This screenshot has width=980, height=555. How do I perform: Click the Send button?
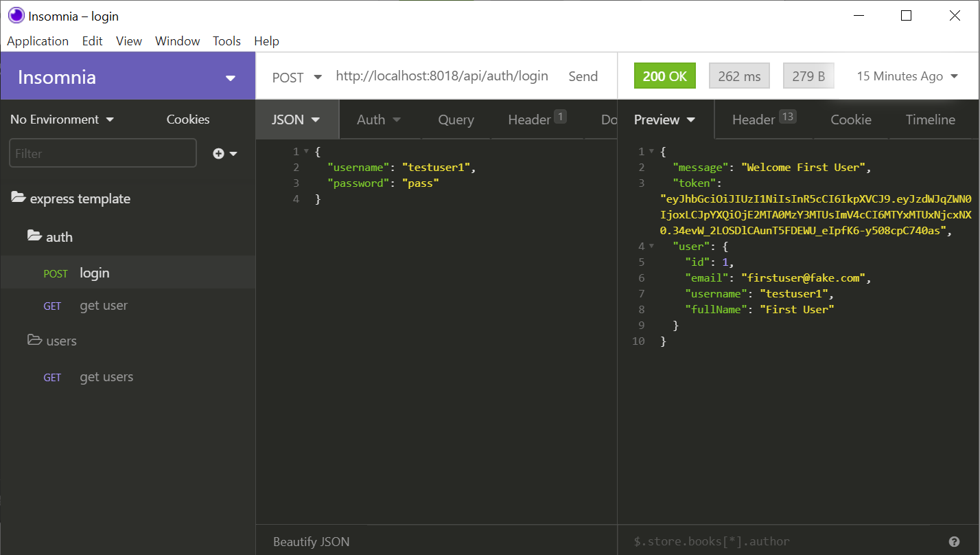(583, 76)
